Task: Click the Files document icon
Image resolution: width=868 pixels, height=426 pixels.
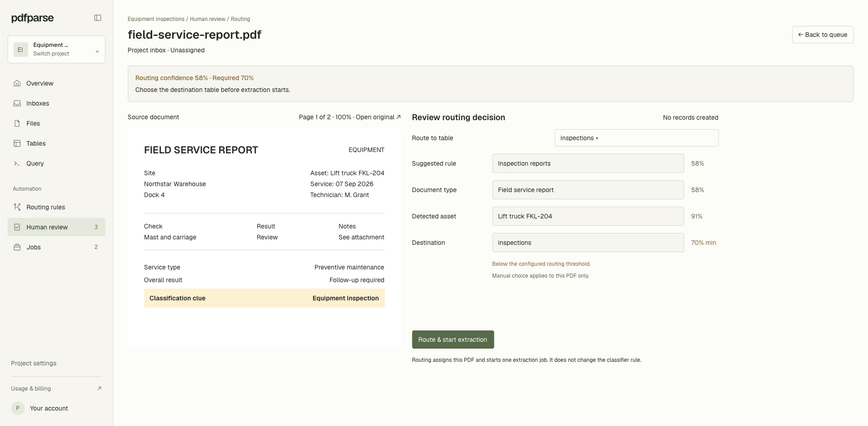Action: click(17, 123)
